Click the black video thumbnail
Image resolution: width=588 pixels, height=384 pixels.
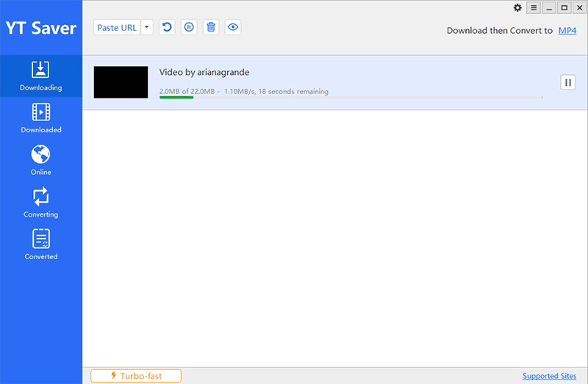[x=121, y=82]
